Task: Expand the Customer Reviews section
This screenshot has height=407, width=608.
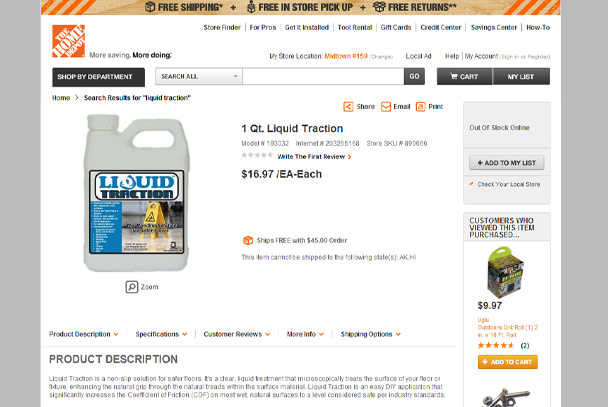Action: click(237, 334)
